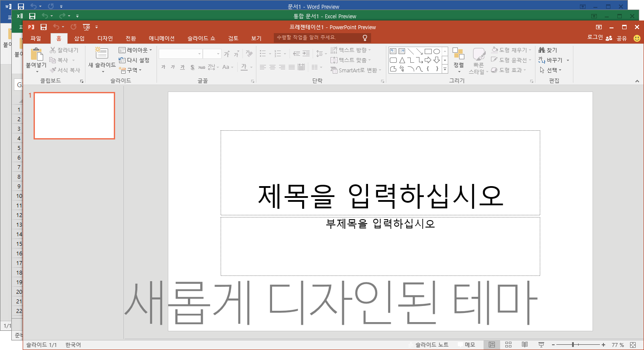
Task: Select the down arrow shape in gallery
Action: pyautogui.click(x=436, y=60)
